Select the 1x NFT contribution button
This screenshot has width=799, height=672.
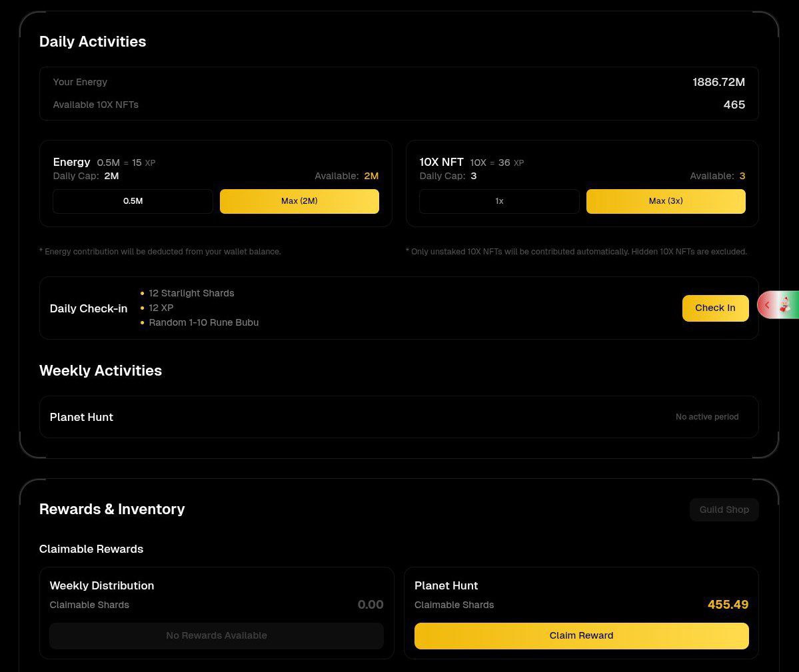(499, 201)
